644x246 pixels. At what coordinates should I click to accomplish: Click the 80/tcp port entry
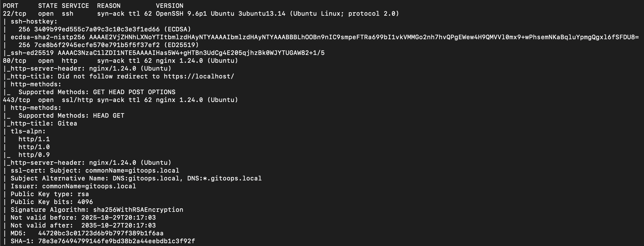coord(14,61)
